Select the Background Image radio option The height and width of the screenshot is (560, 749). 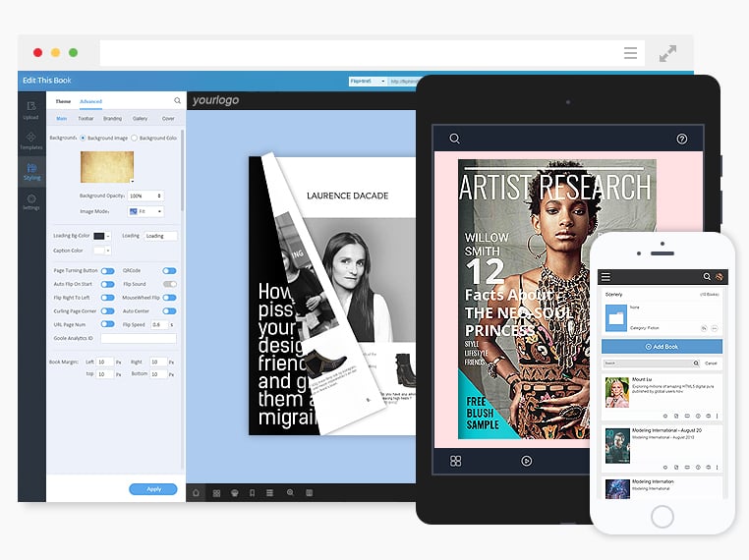[x=83, y=138]
